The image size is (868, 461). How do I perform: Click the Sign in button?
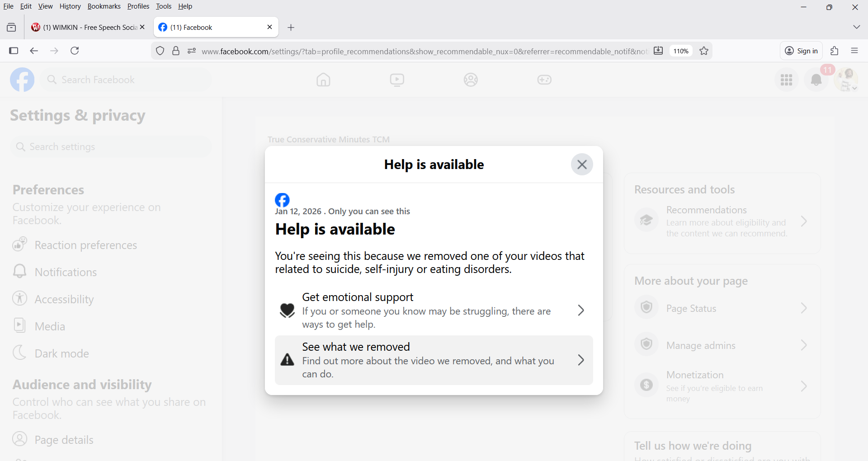click(801, 51)
